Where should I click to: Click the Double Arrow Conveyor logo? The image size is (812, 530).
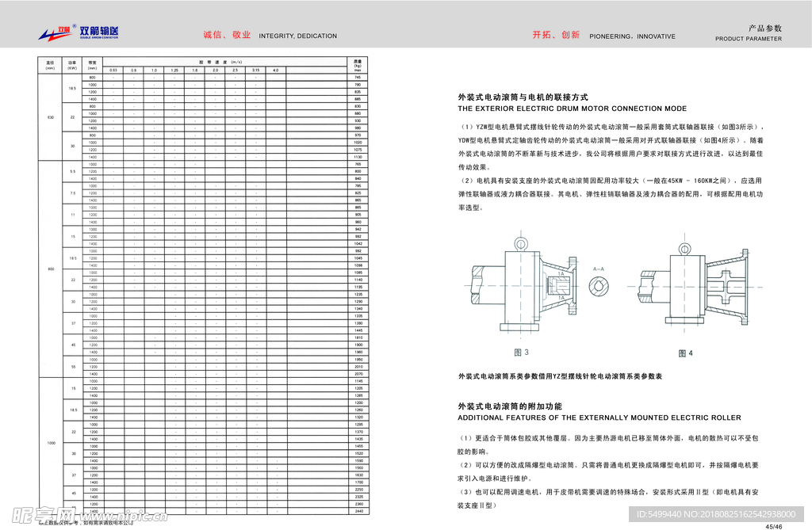(x=79, y=32)
